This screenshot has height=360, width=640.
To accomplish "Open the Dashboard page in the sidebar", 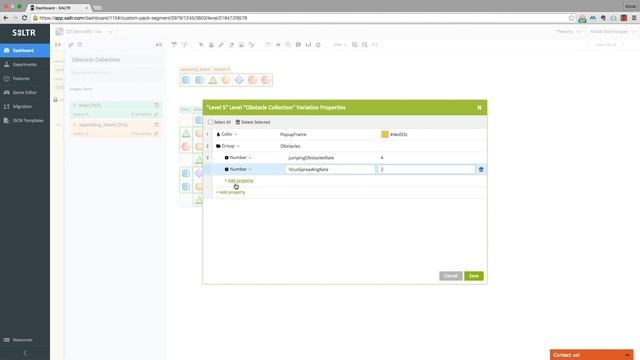I will (x=25, y=50).
